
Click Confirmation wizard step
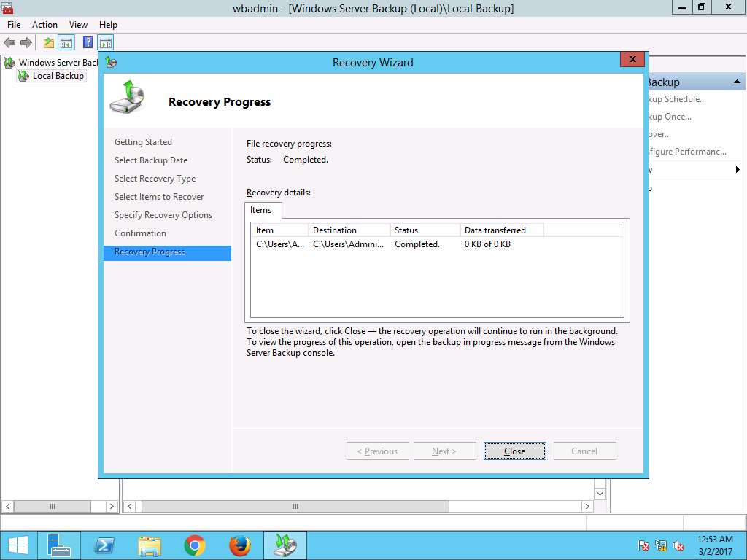[x=140, y=233]
